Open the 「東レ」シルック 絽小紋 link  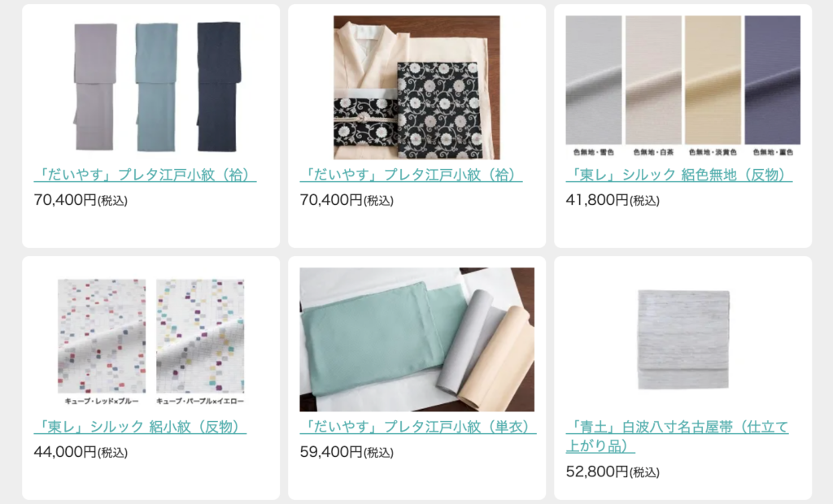(x=140, y=427)
